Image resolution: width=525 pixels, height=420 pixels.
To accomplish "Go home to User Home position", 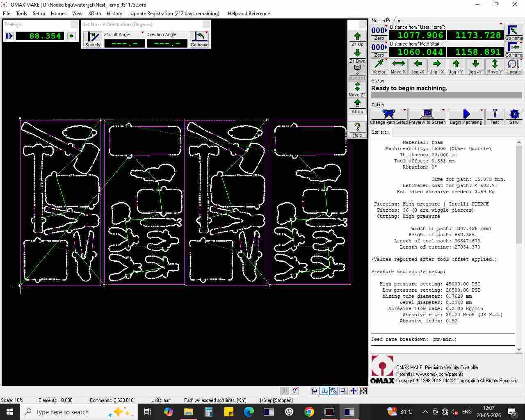I will (514, 33).
